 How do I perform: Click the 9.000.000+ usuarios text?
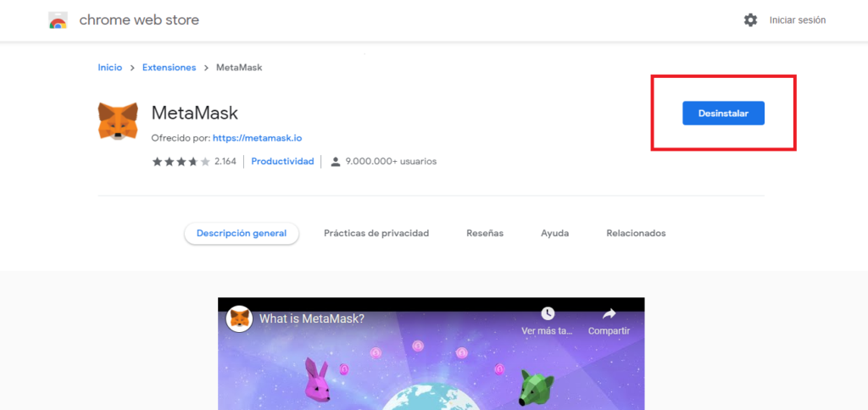391,162
